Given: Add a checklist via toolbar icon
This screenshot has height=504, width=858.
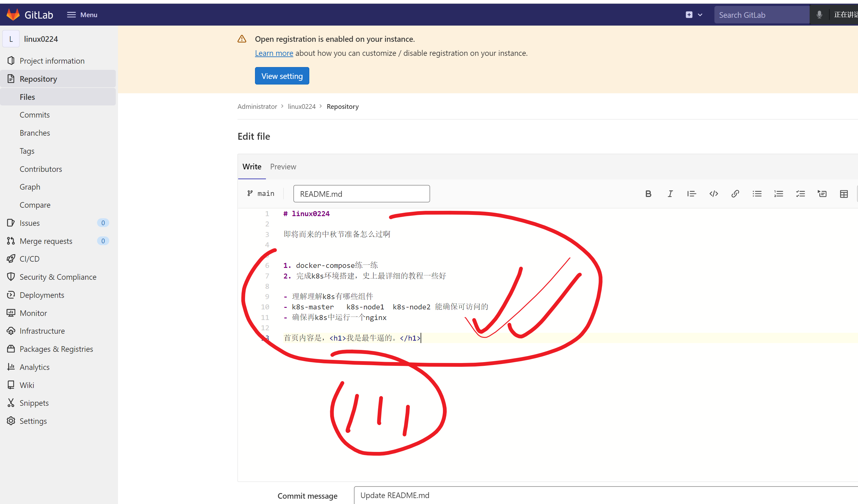Looking at the screenshot, I should coord(801,194).
